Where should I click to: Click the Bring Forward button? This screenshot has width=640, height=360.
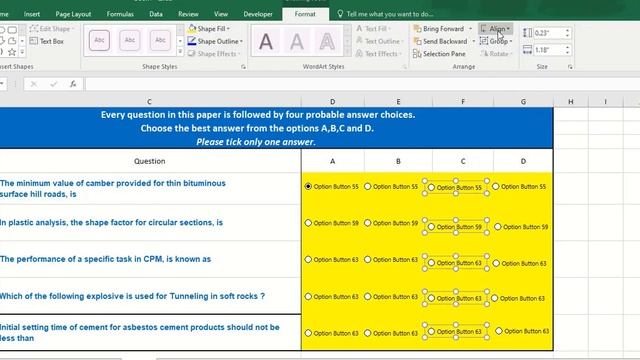[439, 29]
